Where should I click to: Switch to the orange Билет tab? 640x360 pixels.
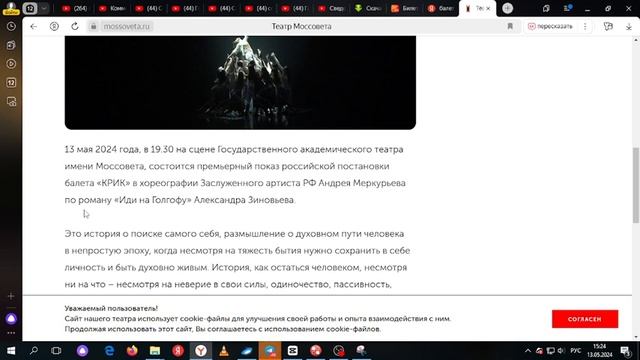coord(404,8)
